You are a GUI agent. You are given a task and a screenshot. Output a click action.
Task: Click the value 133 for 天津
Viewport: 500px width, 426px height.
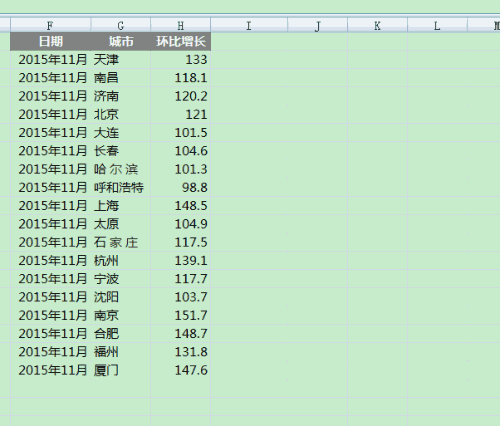(180, 60)
